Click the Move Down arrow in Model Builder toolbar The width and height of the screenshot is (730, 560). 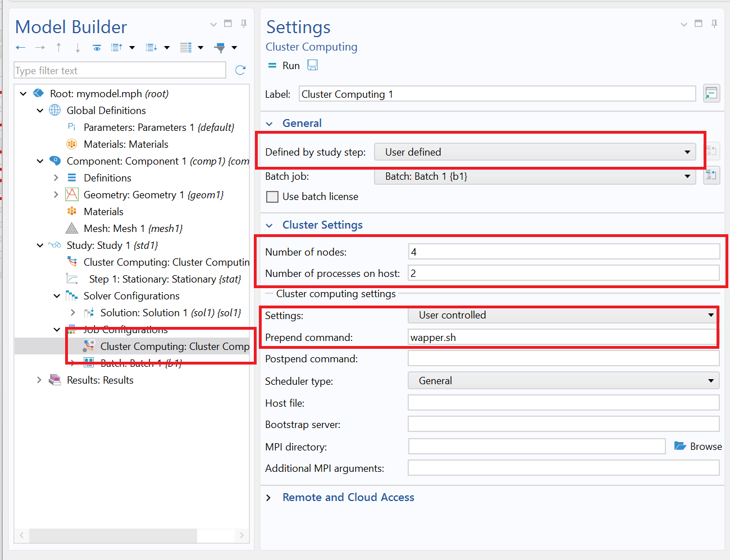tap(77, 47)
